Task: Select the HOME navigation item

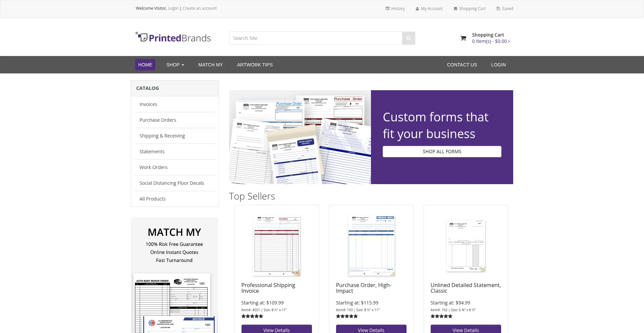Action: pos(145,65)
